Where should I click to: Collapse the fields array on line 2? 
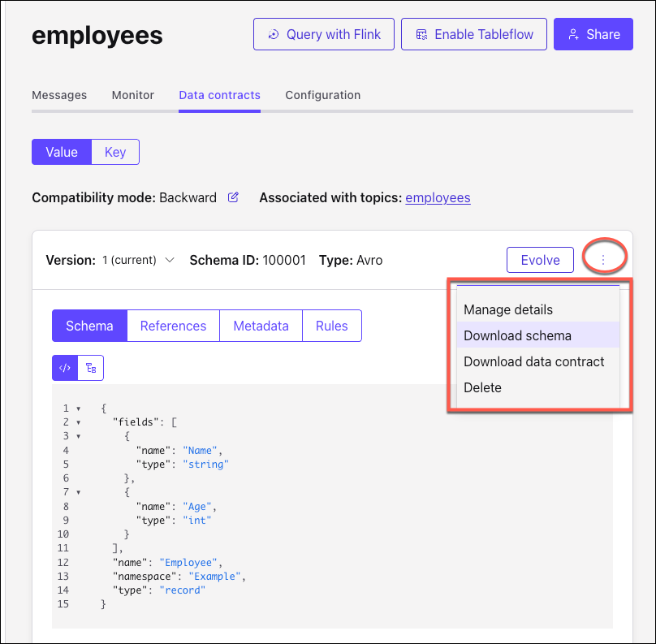point(78,422)
